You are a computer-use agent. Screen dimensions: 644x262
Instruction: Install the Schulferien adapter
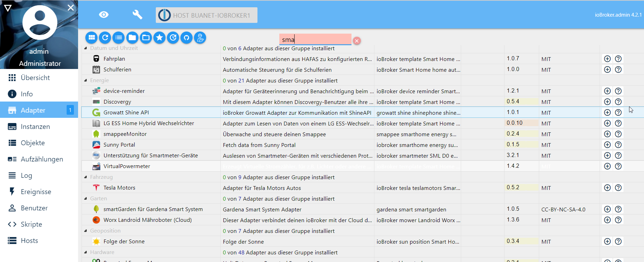(x=607, y=70)
